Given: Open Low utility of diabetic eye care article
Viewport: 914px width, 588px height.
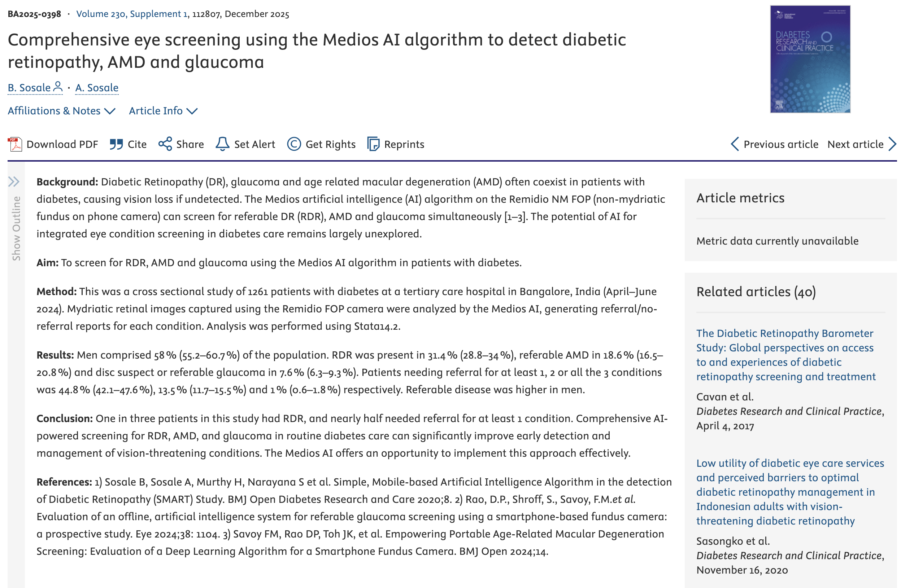Looking at the screenshot, I should pos(790,492).
